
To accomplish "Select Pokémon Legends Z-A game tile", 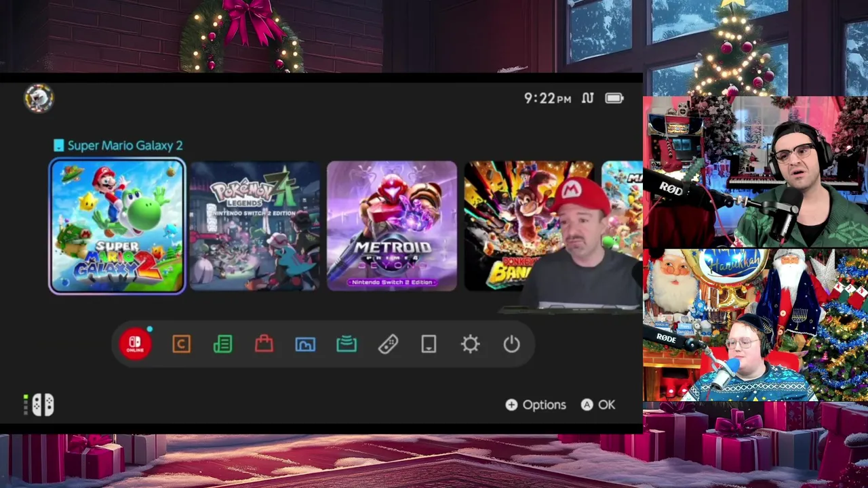I will click(x=254, y=226).
